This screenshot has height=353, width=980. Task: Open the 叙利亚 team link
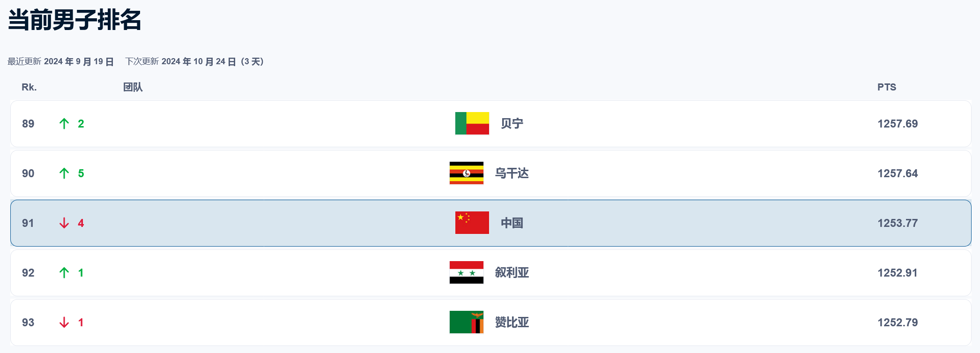click(512, 272)
